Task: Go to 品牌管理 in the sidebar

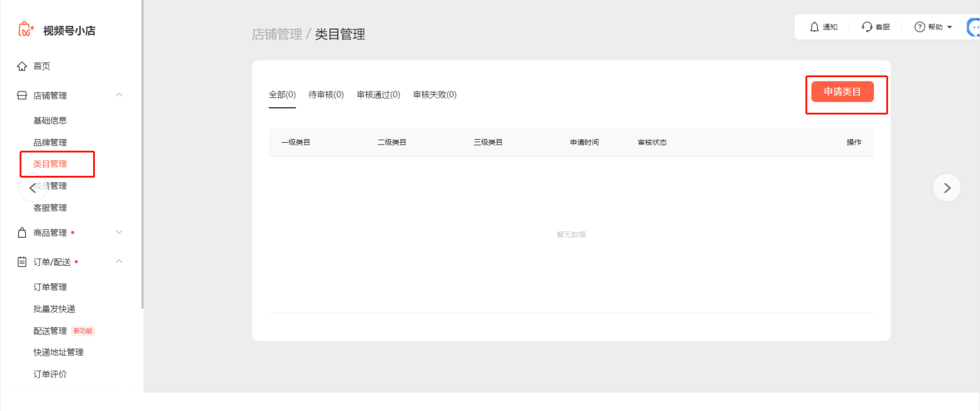Action: 50,142
